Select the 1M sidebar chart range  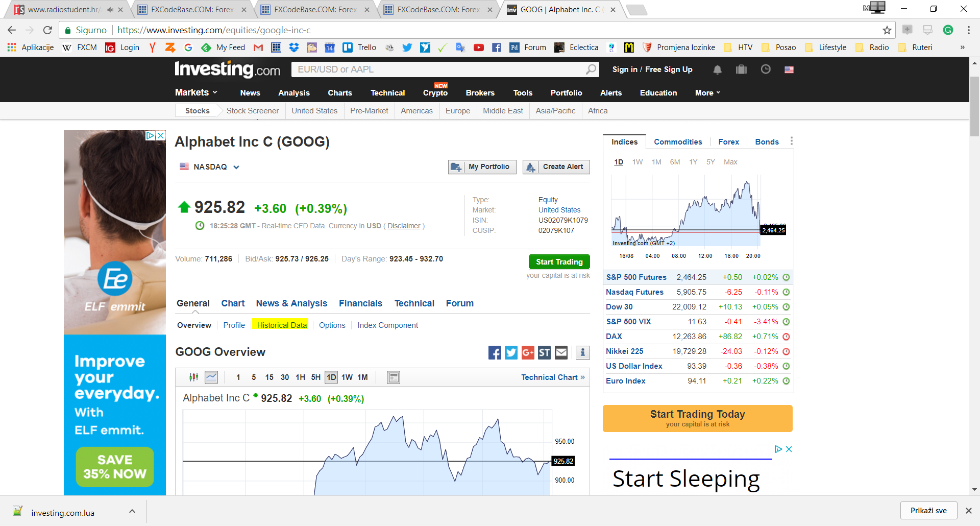pyautogui.click(x=656, y=162)
